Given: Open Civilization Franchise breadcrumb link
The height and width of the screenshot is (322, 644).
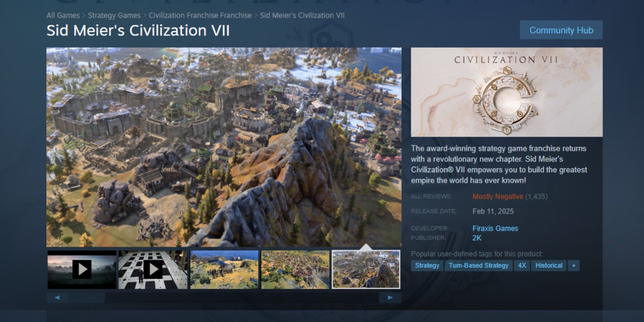Looking at the screenshot, I should [200, 15].
